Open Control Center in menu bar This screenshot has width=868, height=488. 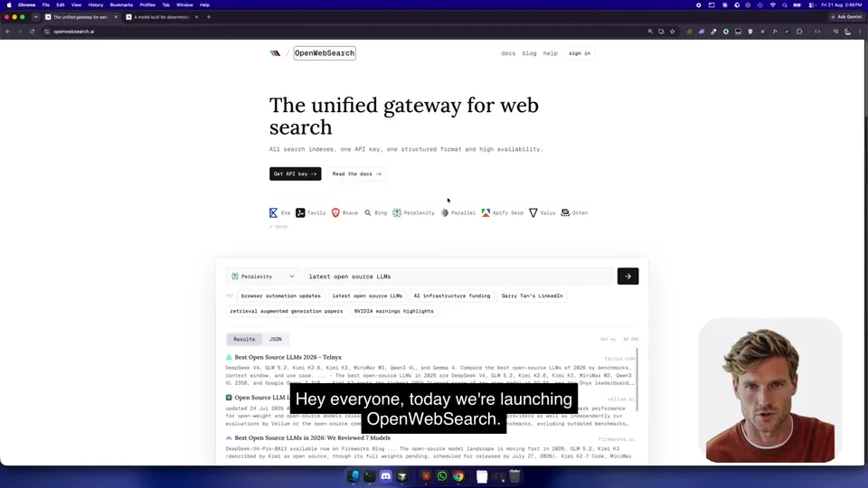(811, 5)
